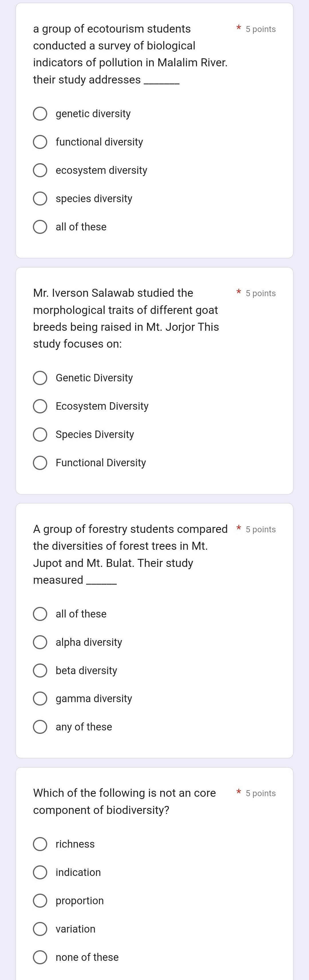
Task: Select the 'gamma diversity' option
Action: point(40,699)
